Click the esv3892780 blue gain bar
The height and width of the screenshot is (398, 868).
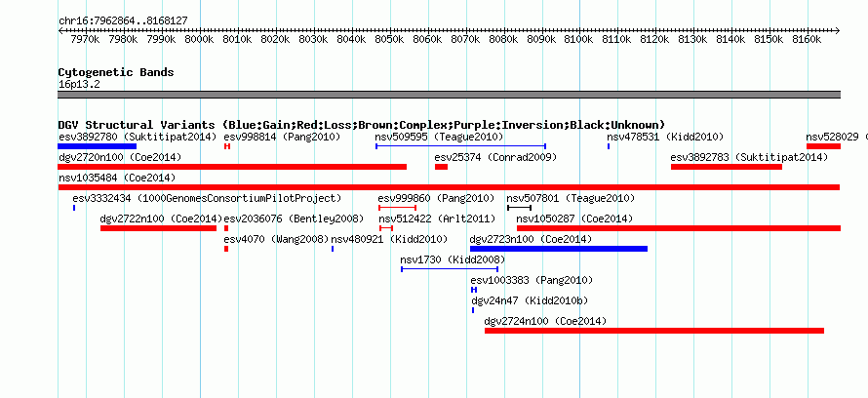tap(97, 146)
